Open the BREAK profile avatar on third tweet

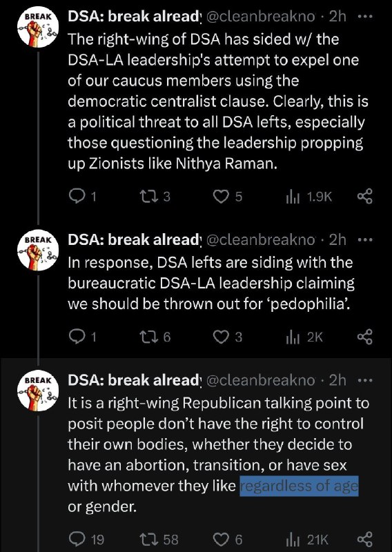click(38, 391)
